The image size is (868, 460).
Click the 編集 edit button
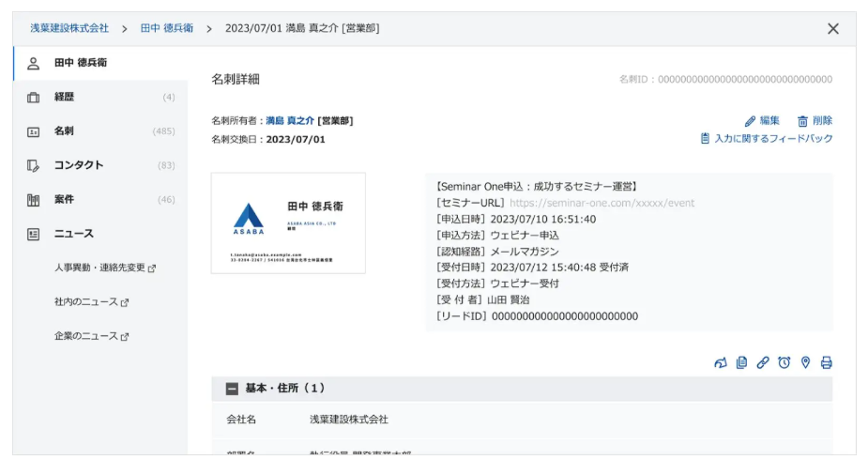click(762, 121)
